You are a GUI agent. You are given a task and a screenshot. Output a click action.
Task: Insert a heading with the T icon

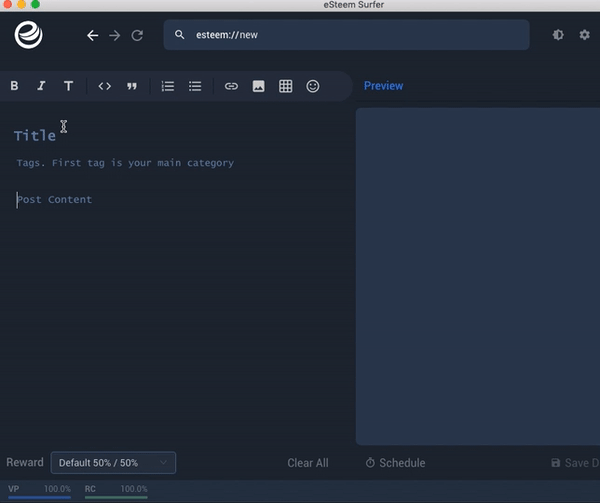[x=68, y=86]
